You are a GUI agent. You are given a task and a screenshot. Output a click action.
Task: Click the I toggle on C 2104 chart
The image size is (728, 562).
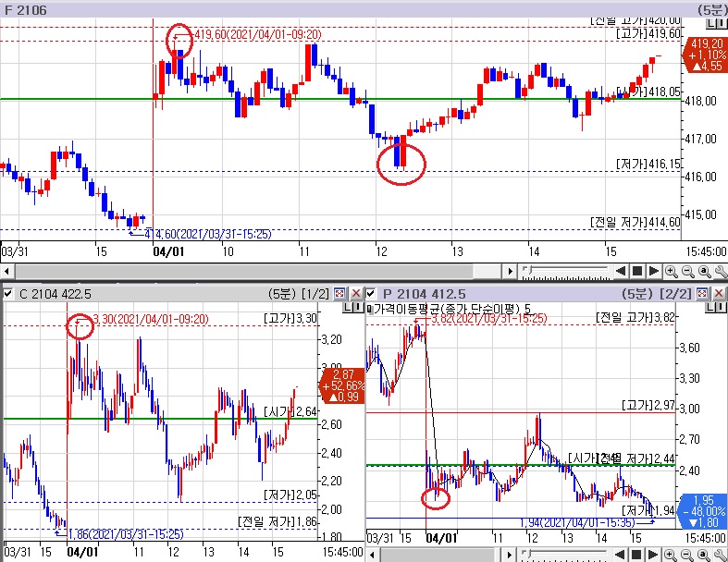(x=358, y=307)
